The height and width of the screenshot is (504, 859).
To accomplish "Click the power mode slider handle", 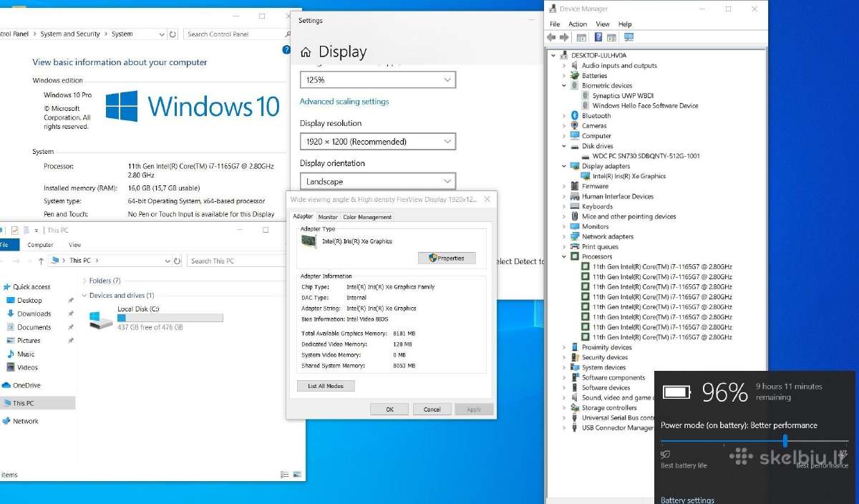I will pos(785,441).
